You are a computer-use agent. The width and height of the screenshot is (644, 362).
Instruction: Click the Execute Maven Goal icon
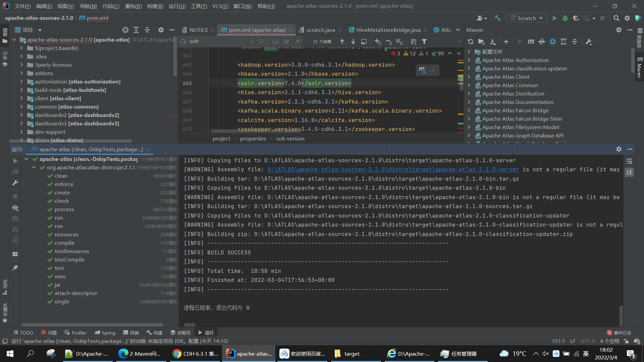click(531, 42)
